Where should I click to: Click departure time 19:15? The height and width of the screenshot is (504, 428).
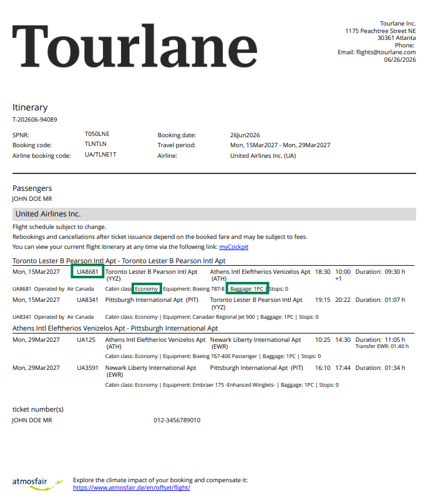pos(323,300)
